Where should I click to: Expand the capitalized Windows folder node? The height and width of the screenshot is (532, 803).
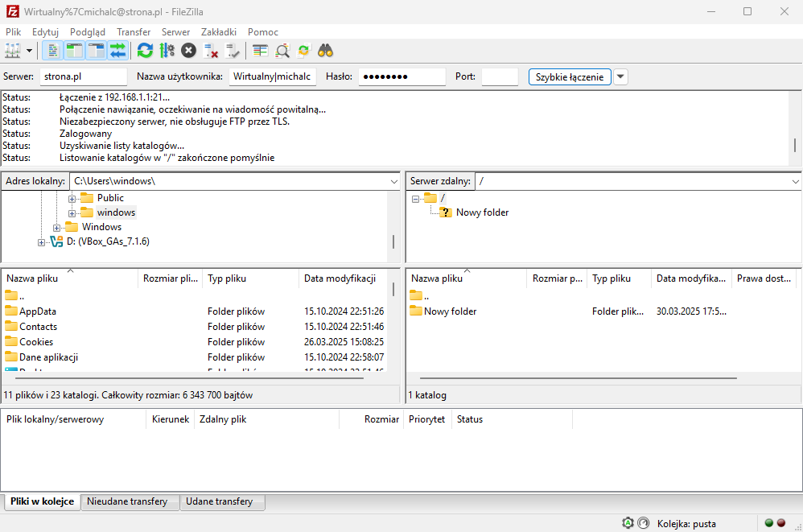coord(57,227)
